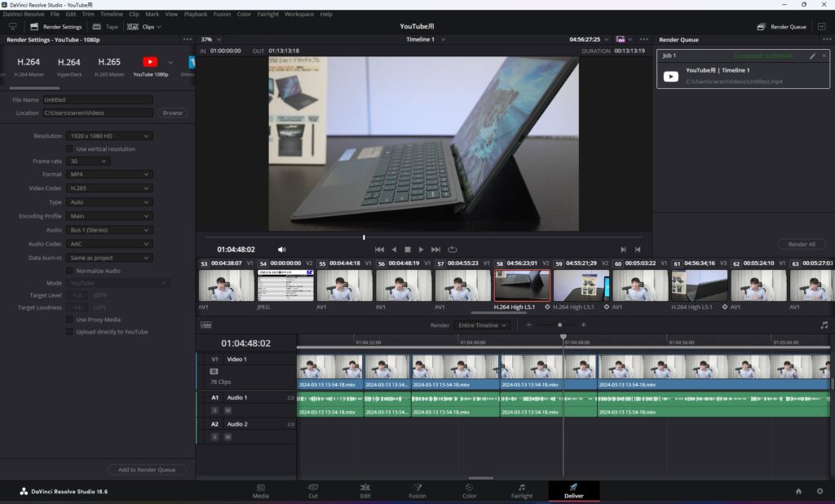835x504 pixels.
Task: Open the Fairlight menu in menu bar
Action: [267, 15]
